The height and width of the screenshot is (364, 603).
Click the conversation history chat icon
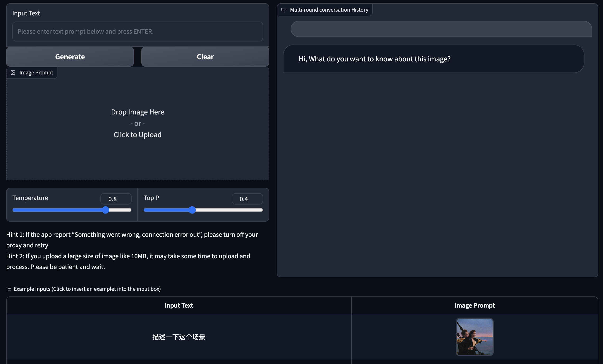[x=284, y=10]
